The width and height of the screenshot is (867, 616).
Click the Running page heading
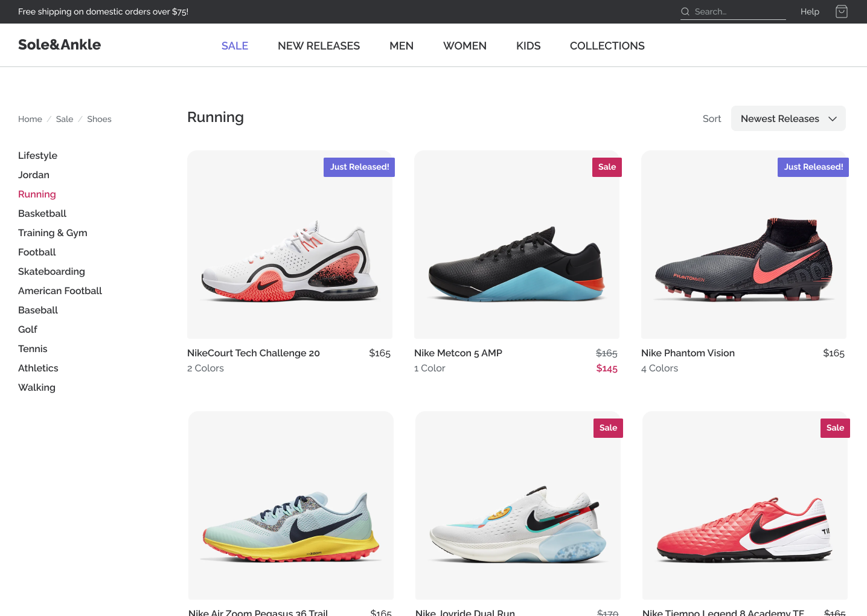(x=216, y=117)
